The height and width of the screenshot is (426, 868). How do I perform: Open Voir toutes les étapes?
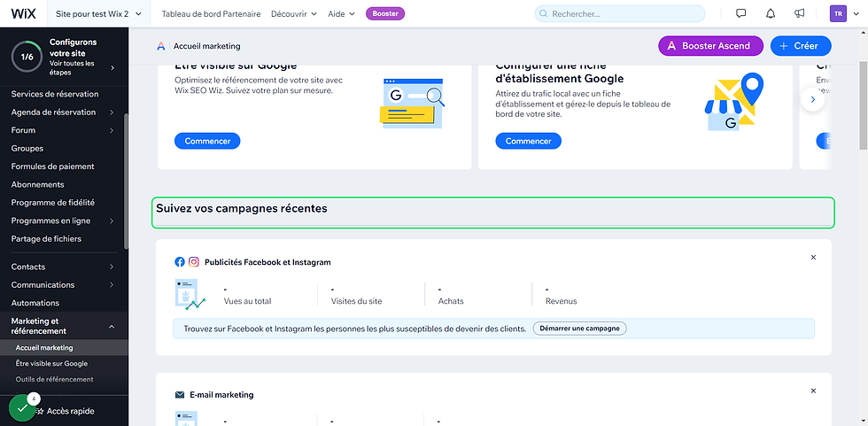[72, 68]
